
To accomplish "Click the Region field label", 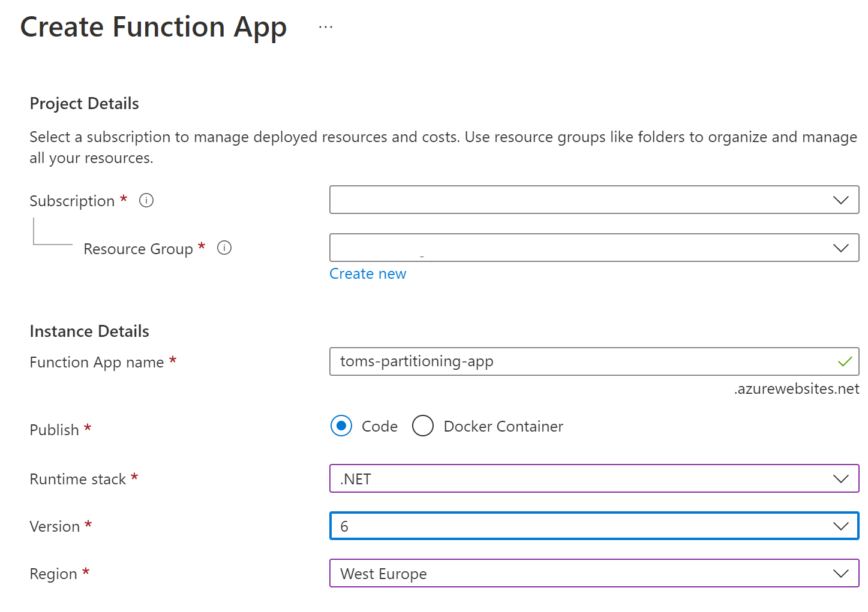I will (x=53, y=574).
